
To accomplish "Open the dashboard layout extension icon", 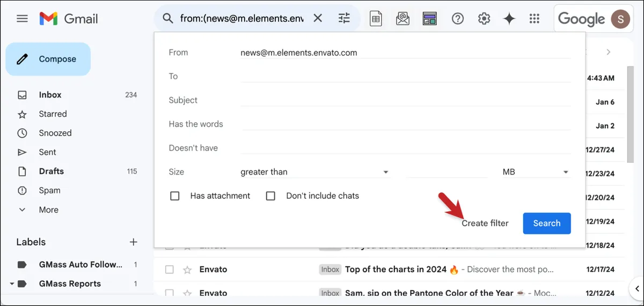I will pos(429,19).
